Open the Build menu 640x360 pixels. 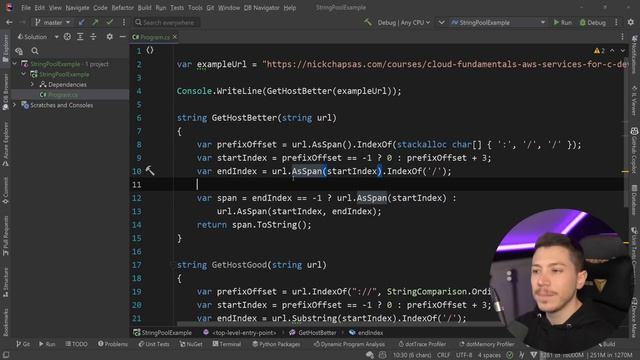pyautogui.click(x=144, y=8)
